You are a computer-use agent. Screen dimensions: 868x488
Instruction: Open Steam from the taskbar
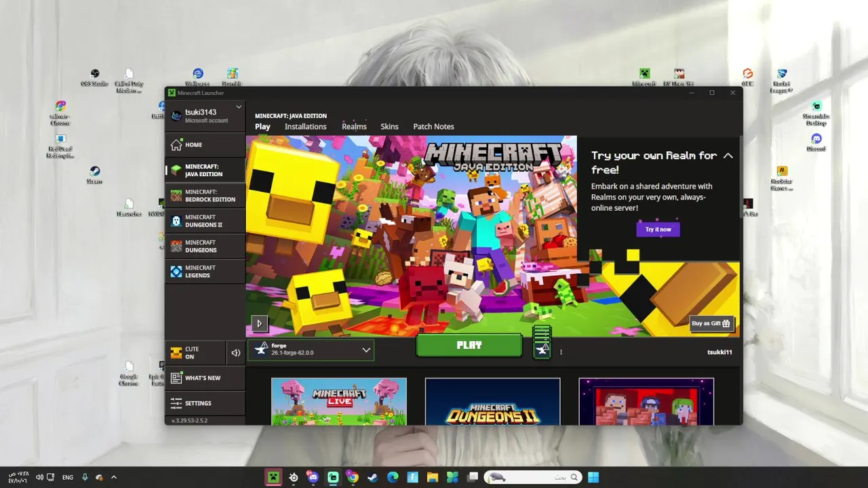point(372,477)
